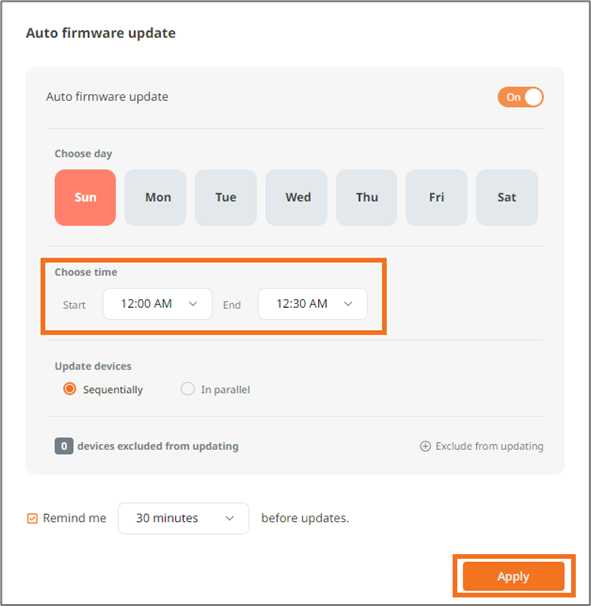Screen dimensions: 591x606
Task: Choose the Sun day tab
Action: pos(85,197)
